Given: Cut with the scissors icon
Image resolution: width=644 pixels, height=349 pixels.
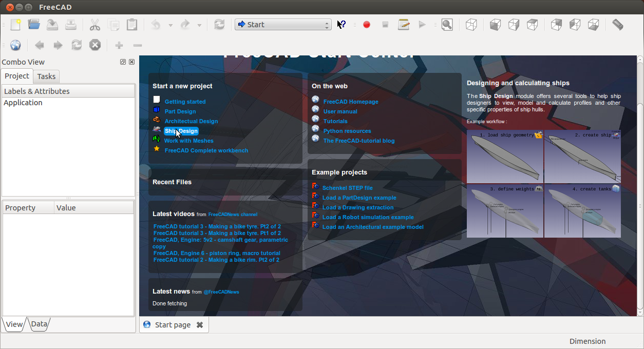Looking at the screenshot, I should [x=95, y=25].
